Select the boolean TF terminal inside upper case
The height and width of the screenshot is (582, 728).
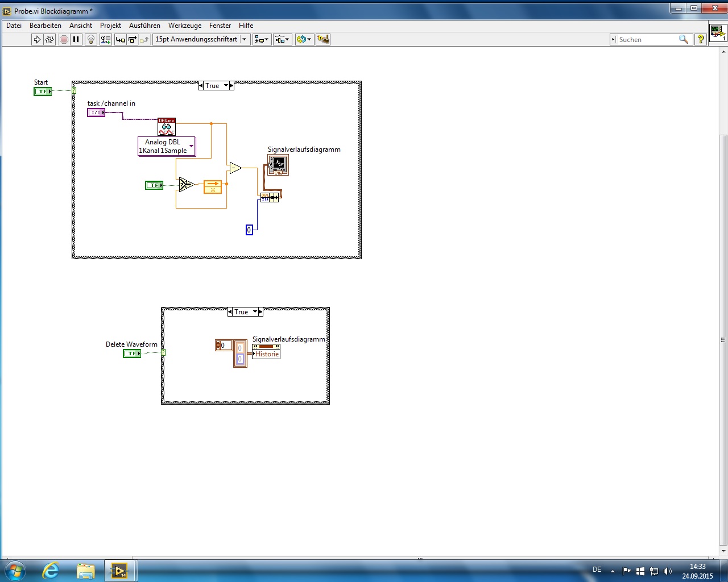[x=154, y=185]
